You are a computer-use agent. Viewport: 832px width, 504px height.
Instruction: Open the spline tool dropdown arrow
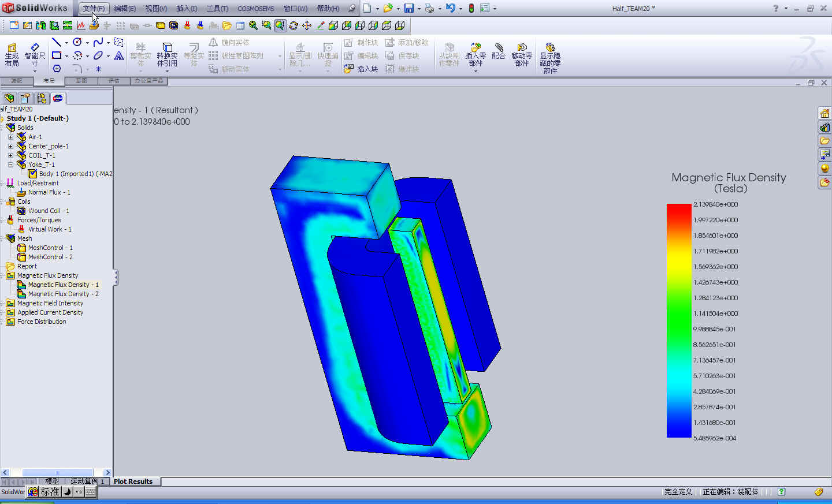click(108, 43)
